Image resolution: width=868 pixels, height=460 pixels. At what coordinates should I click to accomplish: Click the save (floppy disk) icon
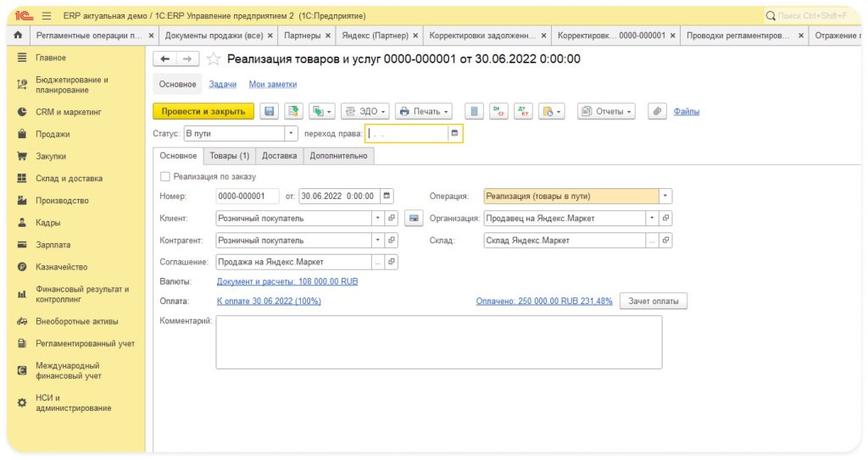[270, 112]
